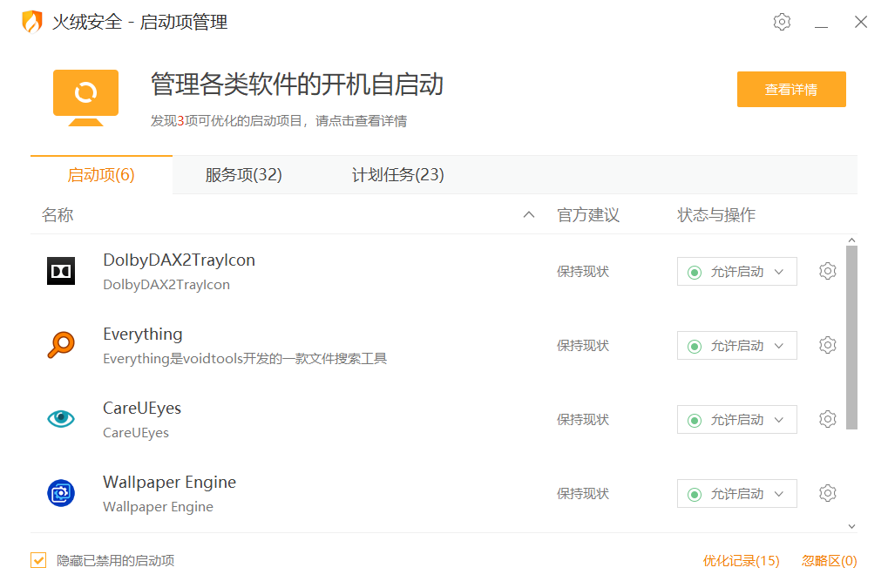Click the 名称 column header

[58, 215]
